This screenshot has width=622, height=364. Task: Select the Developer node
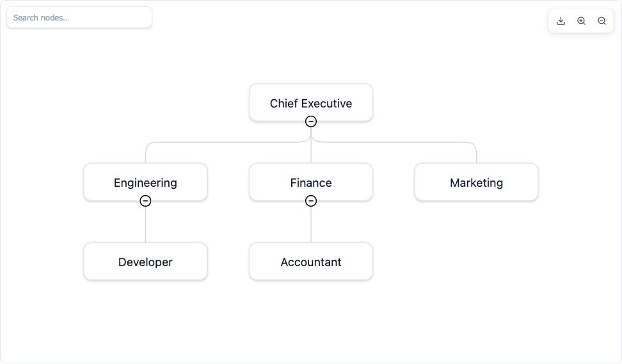point(146,261)
